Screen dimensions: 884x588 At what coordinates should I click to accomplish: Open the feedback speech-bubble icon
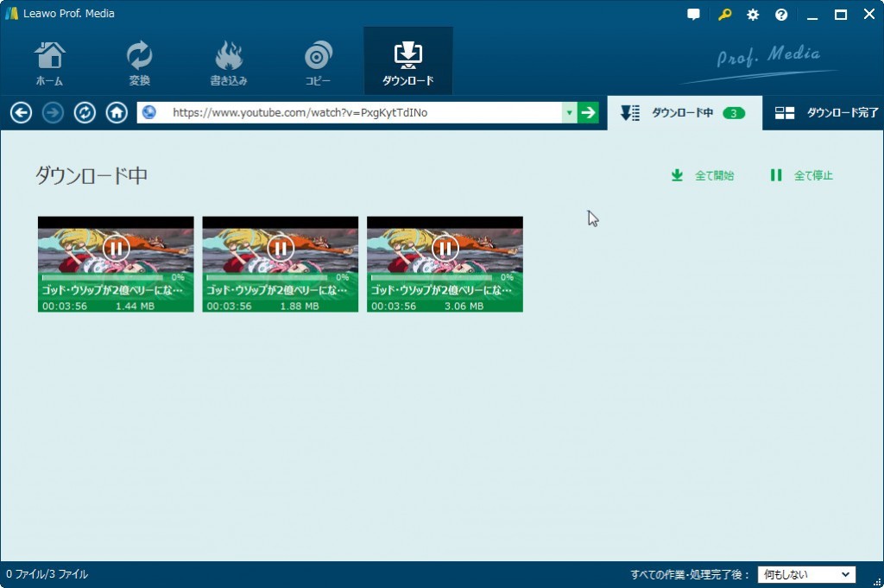point(693,15)
